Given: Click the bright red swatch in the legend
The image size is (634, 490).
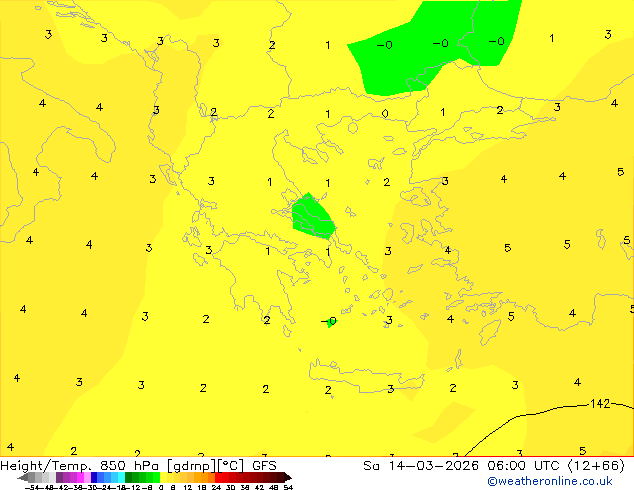Looking at the screenshot, I should (218, 477).
